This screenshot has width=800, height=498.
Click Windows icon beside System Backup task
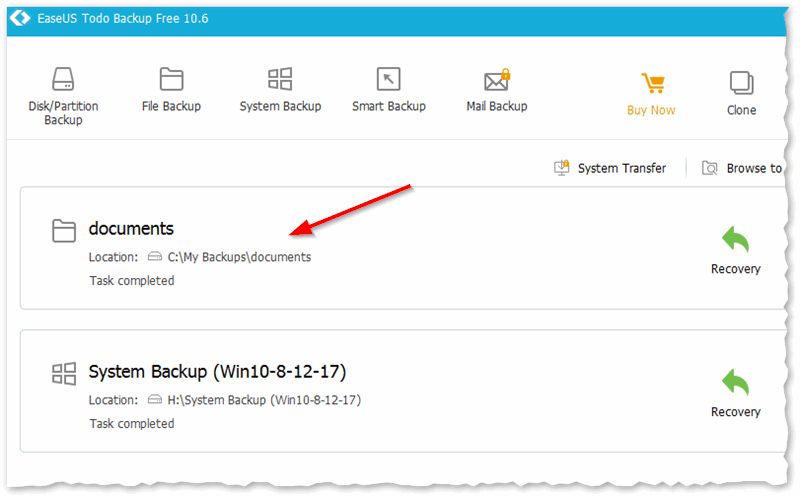coord(64,374)
